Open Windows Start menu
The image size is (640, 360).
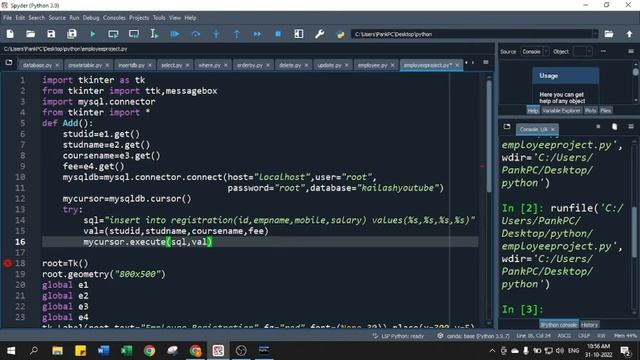click(x=11, y=350)
